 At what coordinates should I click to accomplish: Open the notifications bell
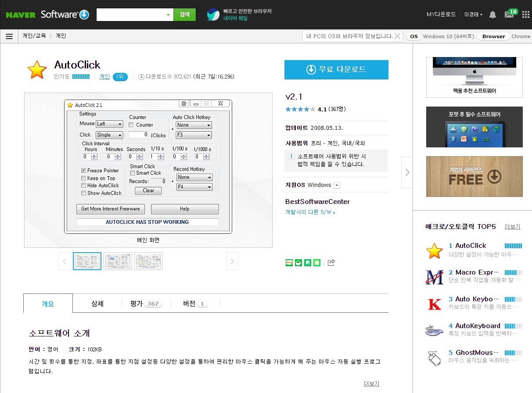492,14
